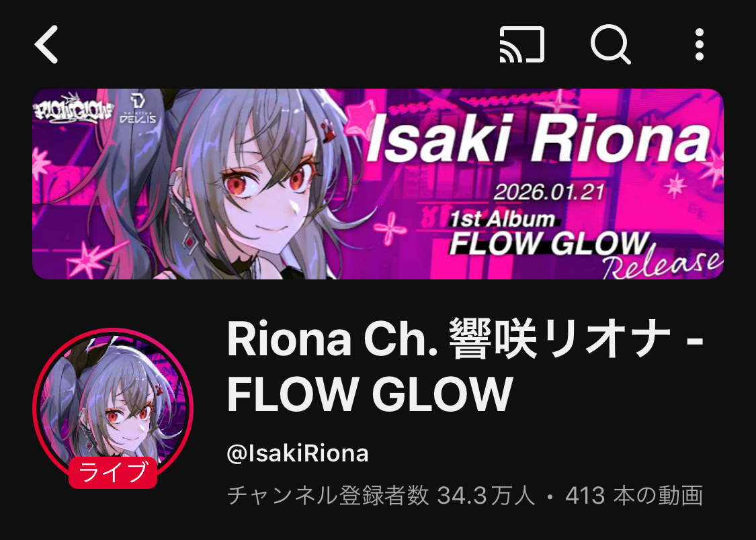The image size is (756, 540).
Task: Tap the red ライブ live badge
Action: click(113, 473)
